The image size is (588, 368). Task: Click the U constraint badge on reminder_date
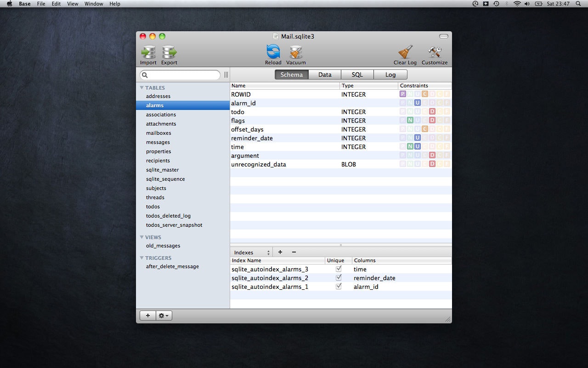[x=418, y=137]
